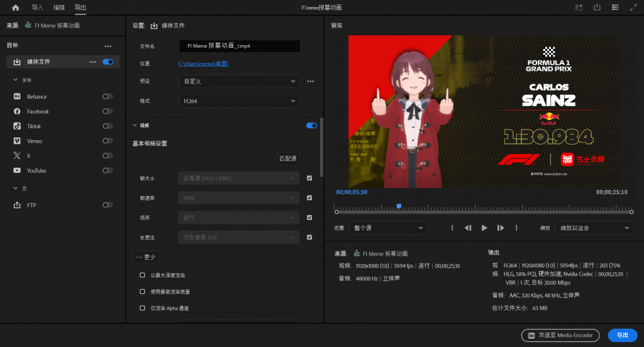Open the 媒体文件 row options menu
Viewport: 644px width, 347px height.
pyautogui.click(x=93, y=62)
